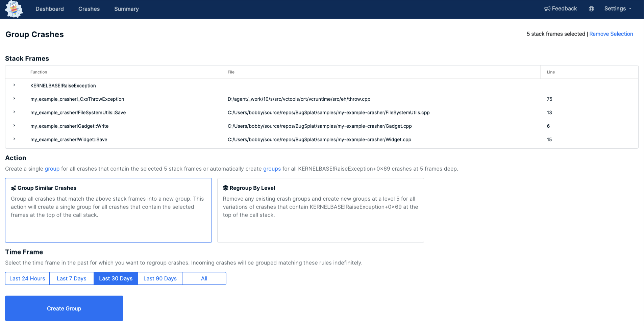
Task: Click the FileSystemUtils.cpp file path
Action: (x=329, y=112)
